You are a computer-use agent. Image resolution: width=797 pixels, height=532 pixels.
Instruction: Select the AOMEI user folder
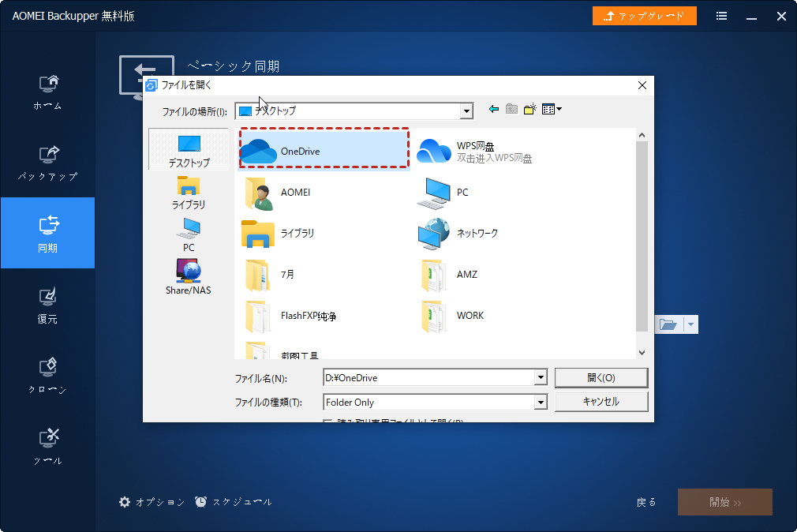(278, 193)
